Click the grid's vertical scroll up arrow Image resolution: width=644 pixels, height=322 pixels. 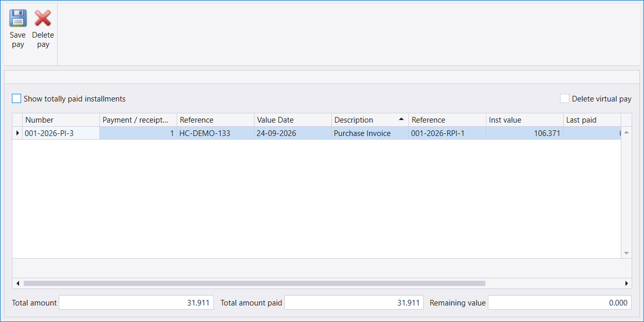626,132
